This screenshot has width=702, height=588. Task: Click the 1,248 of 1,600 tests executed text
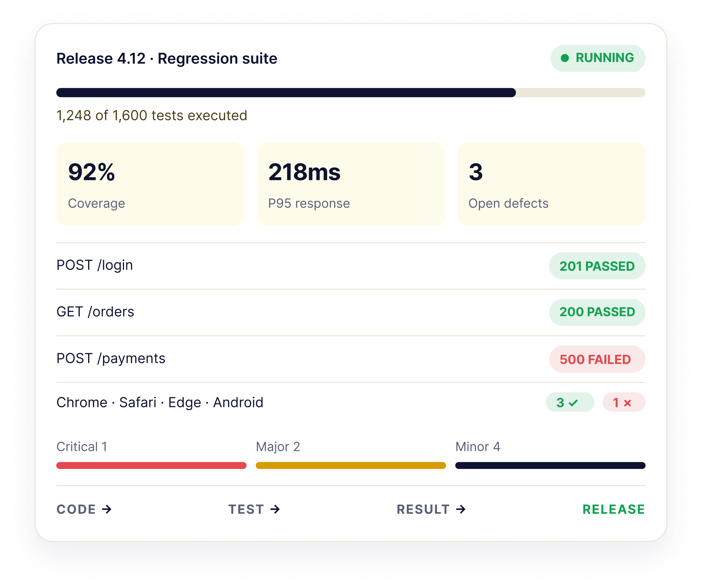[152, 116]
